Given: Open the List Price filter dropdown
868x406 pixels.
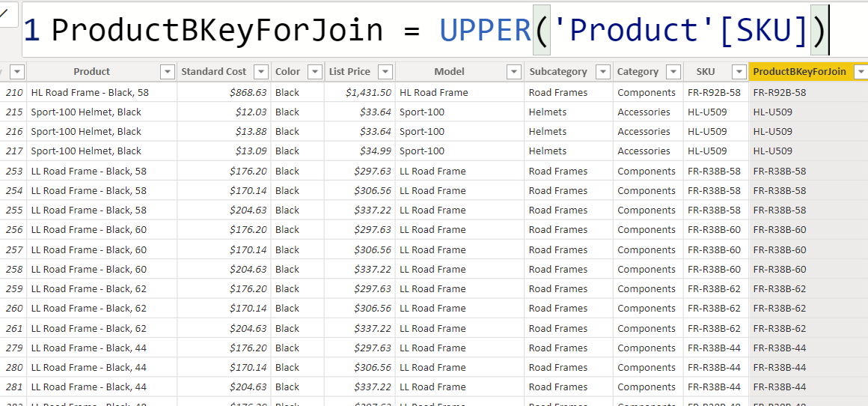Looking at the screenshot, I should [x=385, y=72].
